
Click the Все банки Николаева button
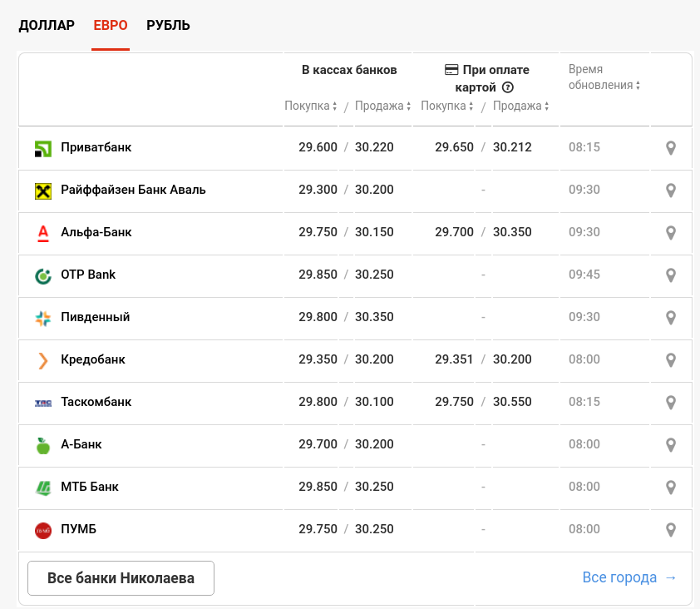click(121, 578)
